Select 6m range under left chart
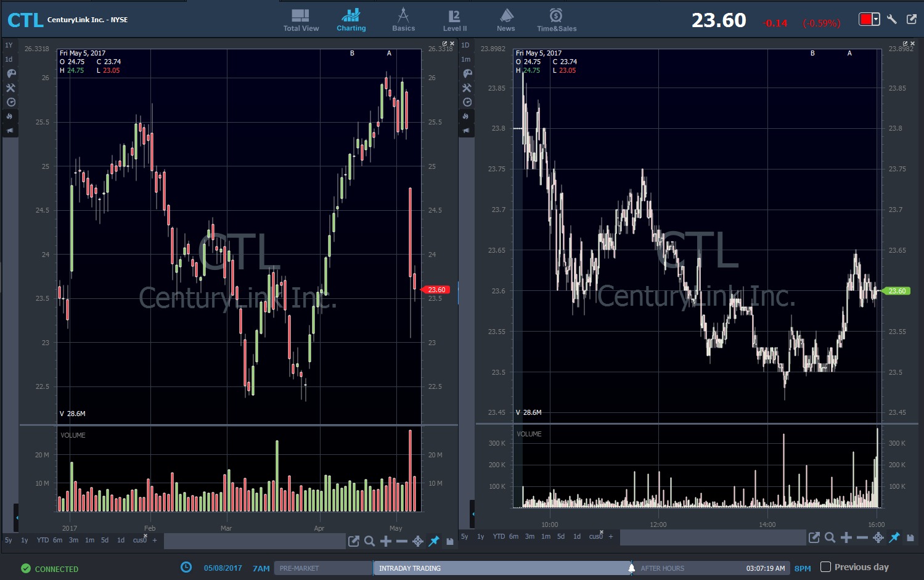924x580 pixels. [x=57, y=540]
